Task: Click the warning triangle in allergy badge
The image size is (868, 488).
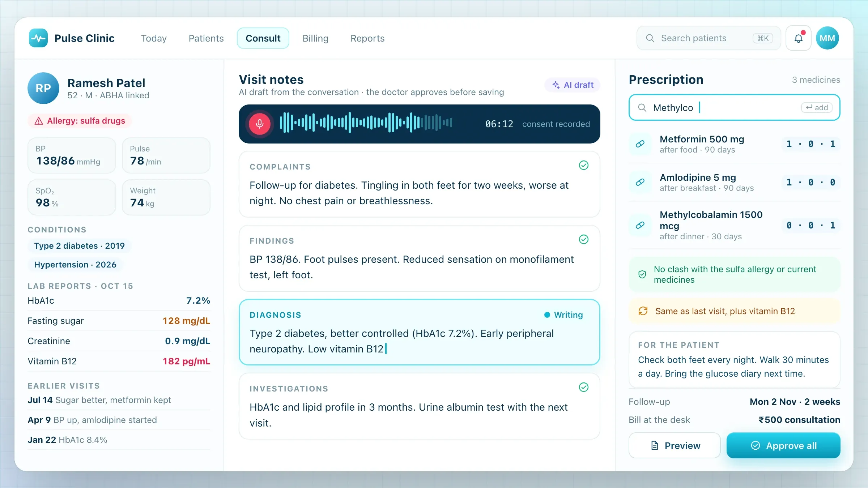Action: point(39,121)
